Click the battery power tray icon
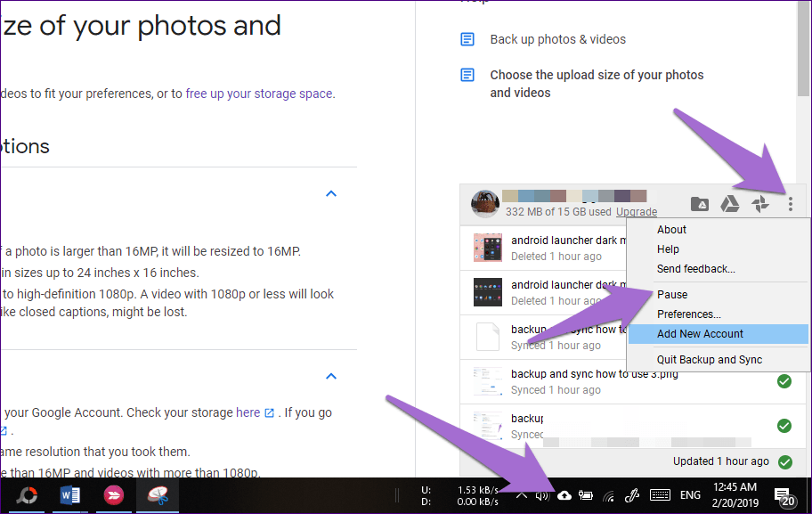The width and height of the screenshot is (812, 514). pyautogui.click(x=586, y=496)
